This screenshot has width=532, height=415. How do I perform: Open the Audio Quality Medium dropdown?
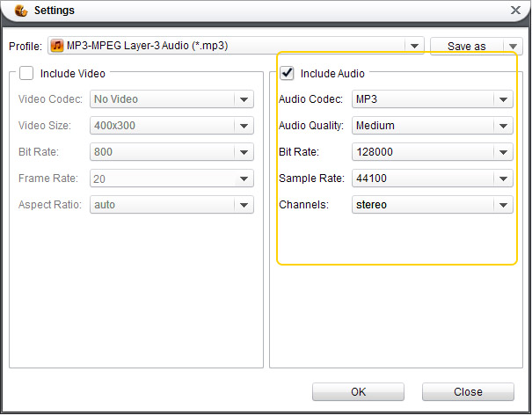point(433,126)
